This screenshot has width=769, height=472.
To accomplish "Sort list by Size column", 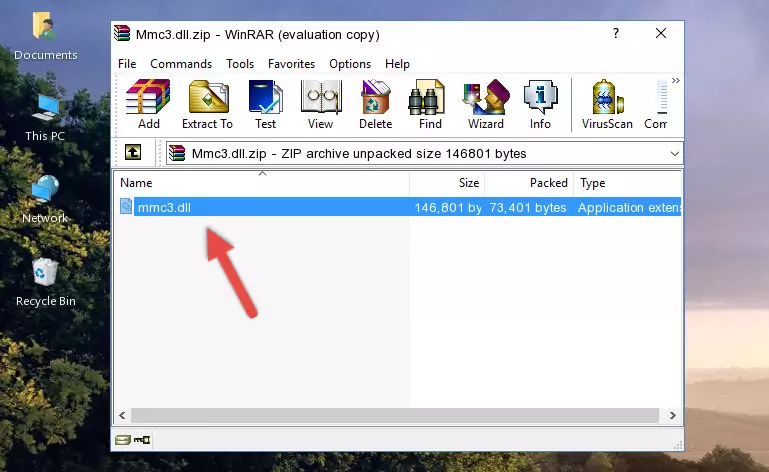I will tap(447, 183).
